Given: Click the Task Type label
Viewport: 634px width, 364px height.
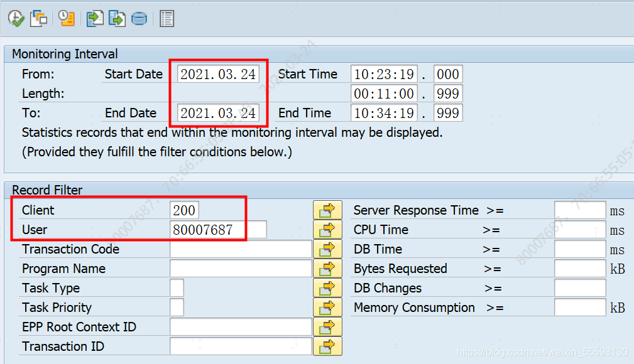Looking at the screenshot, I should coord(51,288).
